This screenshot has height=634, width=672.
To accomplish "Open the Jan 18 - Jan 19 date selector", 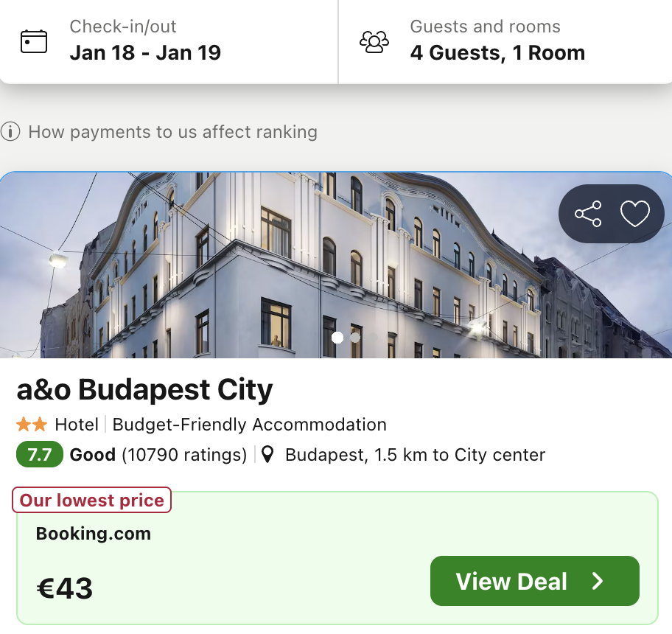I will click(x=146, y=52).
